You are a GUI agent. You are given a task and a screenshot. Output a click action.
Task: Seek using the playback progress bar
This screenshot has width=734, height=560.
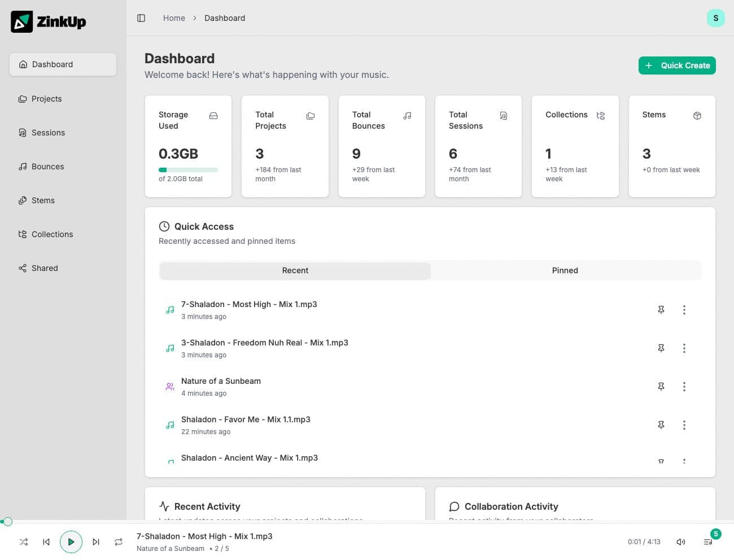(x=367, y=522)
